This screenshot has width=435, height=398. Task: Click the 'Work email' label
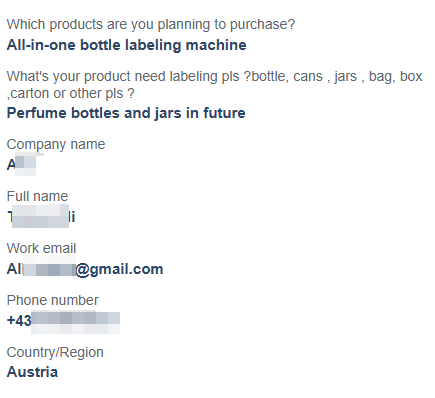point(41,248)
